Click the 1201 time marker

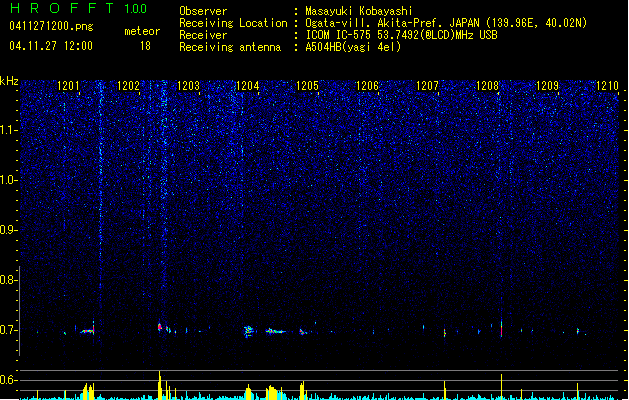pyautogui.click(x=68, y=86)
